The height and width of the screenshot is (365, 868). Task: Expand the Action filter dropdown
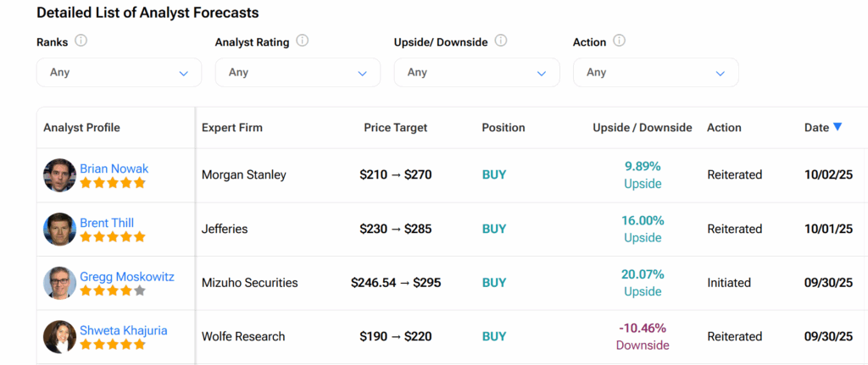coord(655,73)
